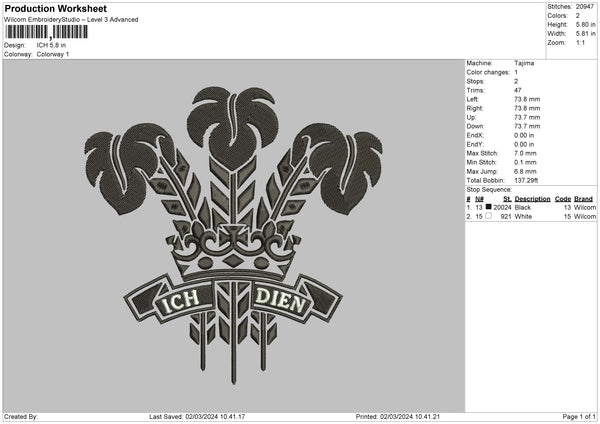This screenshot has height=424, width=600.
Task: Click the Trims value '47'
Action: (x=518, y=90)
